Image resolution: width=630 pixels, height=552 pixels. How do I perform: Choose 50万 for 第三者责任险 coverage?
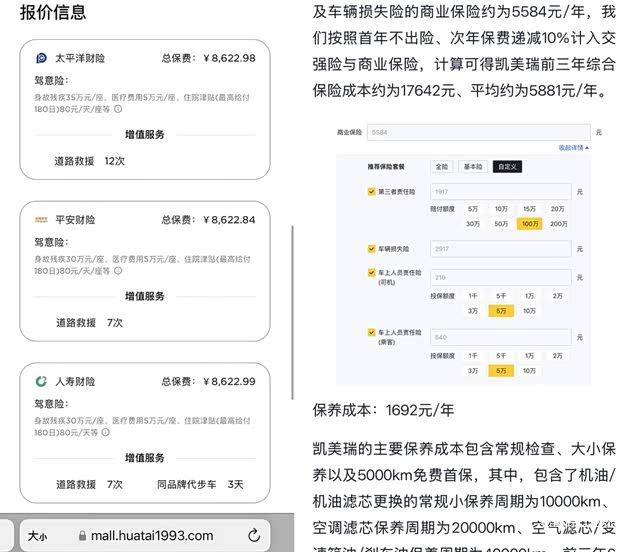pyautogui.click(x=501, y=223)
